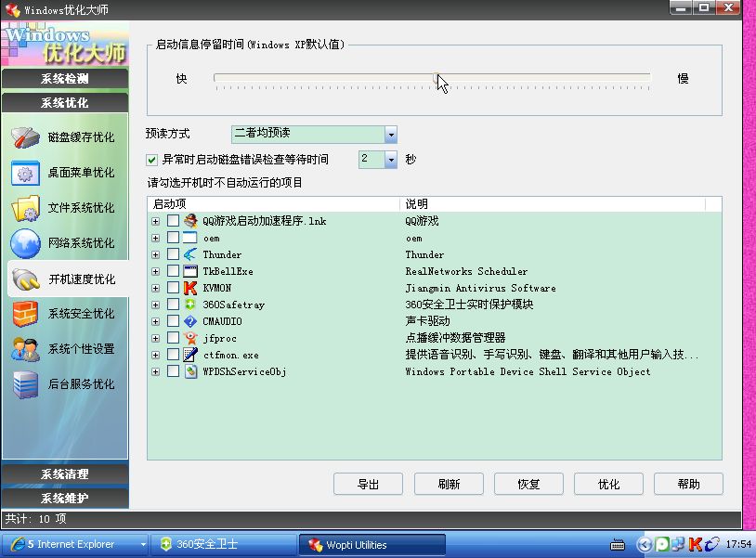Switch to 360安全卫士 in the taskbar
This screenshot has width=756, height=558.
coord(224,544)
